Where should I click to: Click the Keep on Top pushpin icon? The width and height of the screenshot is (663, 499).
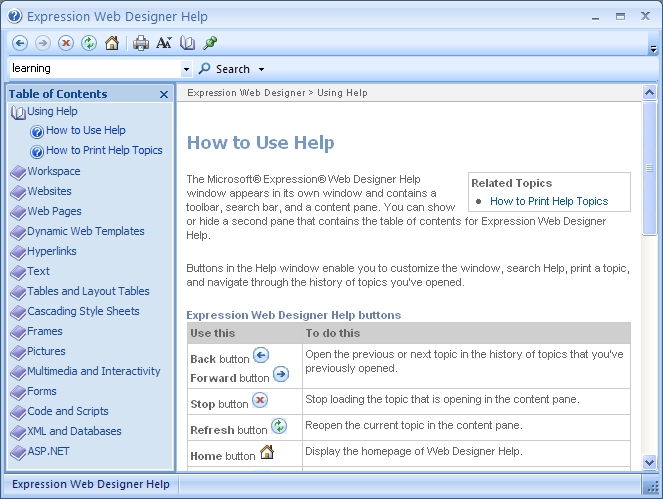[x=210, y=43]
